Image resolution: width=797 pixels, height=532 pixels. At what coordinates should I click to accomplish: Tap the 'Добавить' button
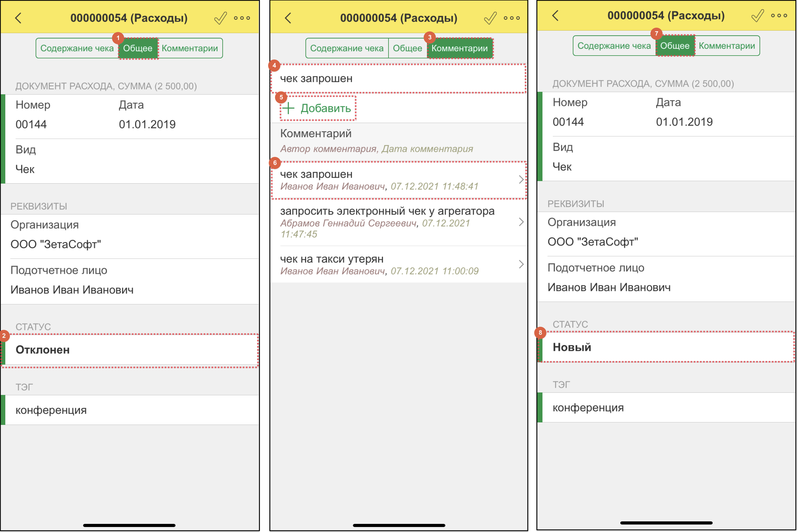[x=318, y=108]
